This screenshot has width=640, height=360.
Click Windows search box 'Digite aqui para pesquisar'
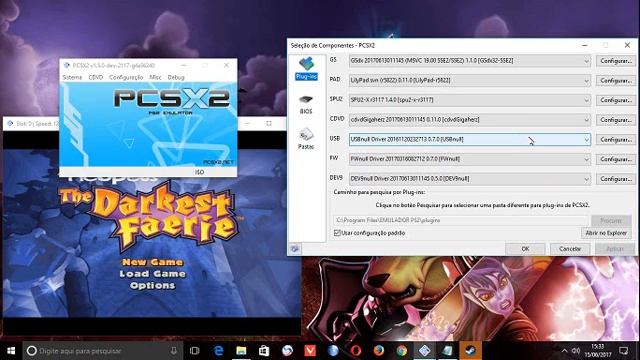[102, 351]
